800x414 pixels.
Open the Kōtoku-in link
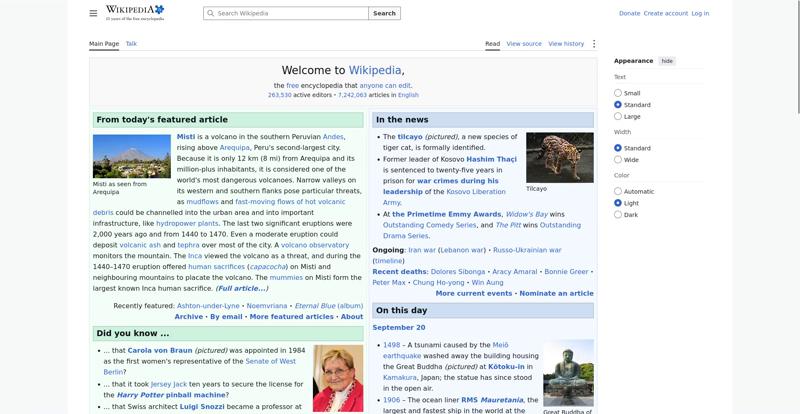coord(506,367)
